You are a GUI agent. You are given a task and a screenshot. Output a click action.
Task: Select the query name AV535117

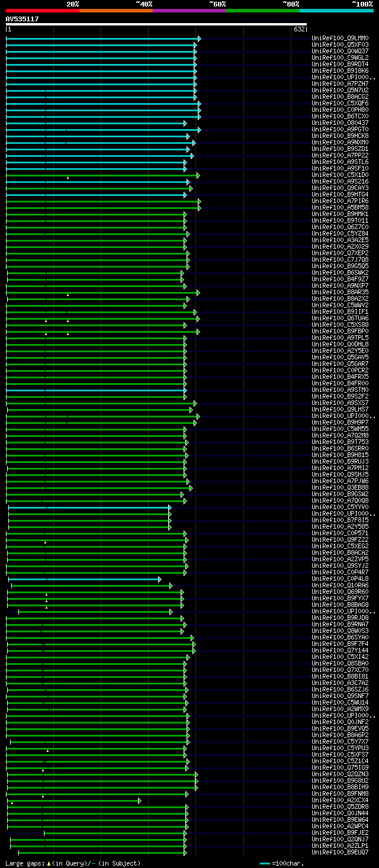click(x=23, y=19)
